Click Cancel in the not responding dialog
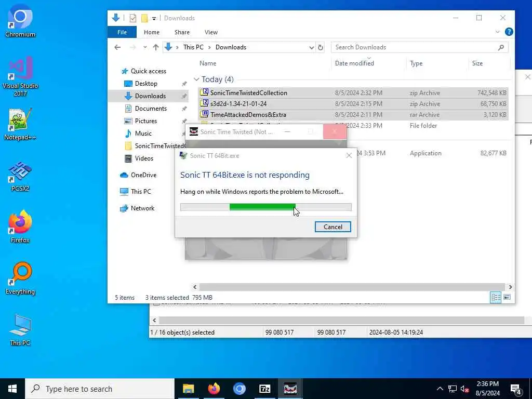532x399 pixels. click(332, 227)
